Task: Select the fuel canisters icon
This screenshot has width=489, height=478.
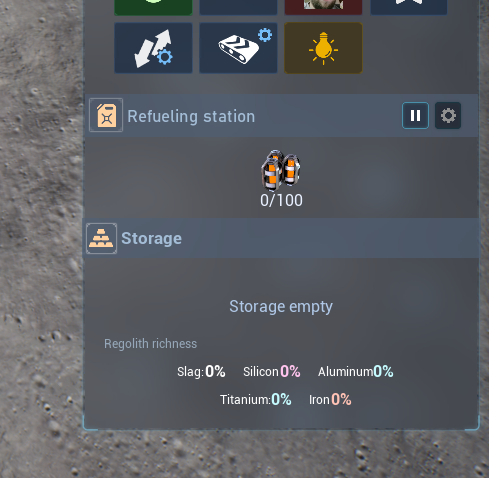Action: [x=281, y=170]
